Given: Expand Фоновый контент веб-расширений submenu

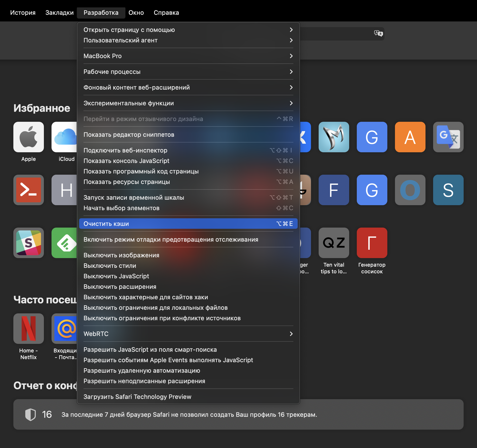Looking at the screenshot, I should pos(188,87).
